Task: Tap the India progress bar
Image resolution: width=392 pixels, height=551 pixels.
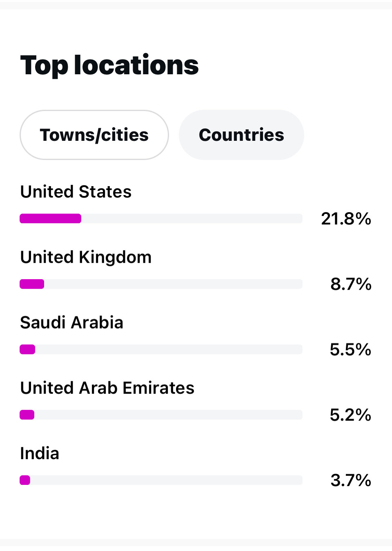Action: coord(161,480)
